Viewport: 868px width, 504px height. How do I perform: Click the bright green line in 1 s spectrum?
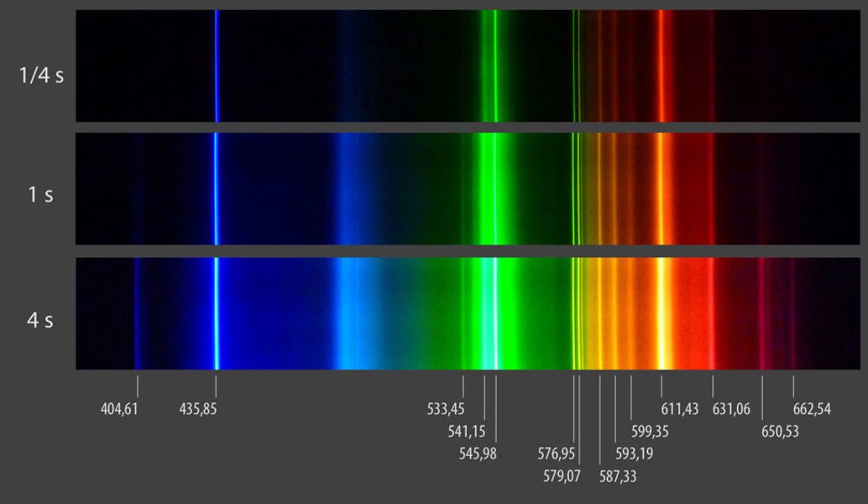click(495, 189)
